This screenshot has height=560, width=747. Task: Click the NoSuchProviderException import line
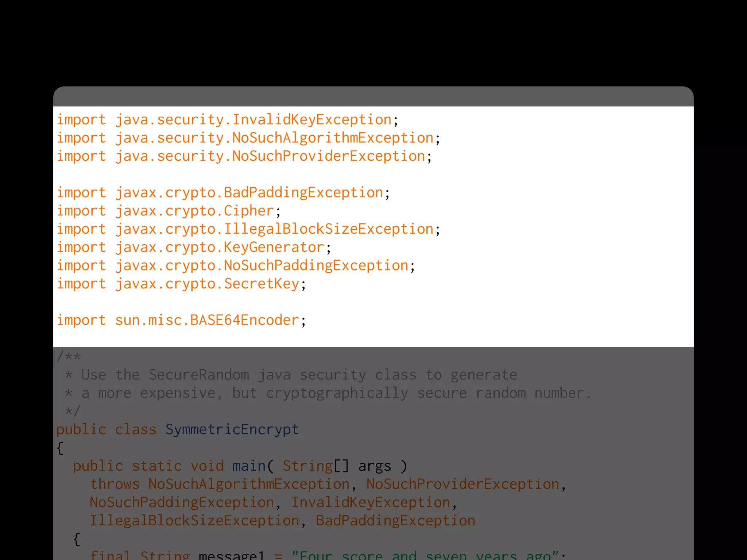tap(244, 156)
